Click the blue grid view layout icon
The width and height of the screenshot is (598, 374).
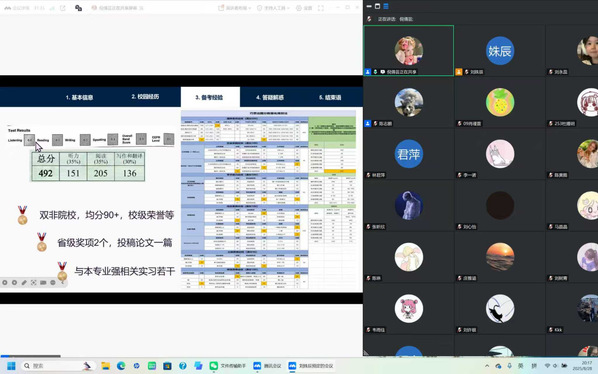(x=386, y=6)
